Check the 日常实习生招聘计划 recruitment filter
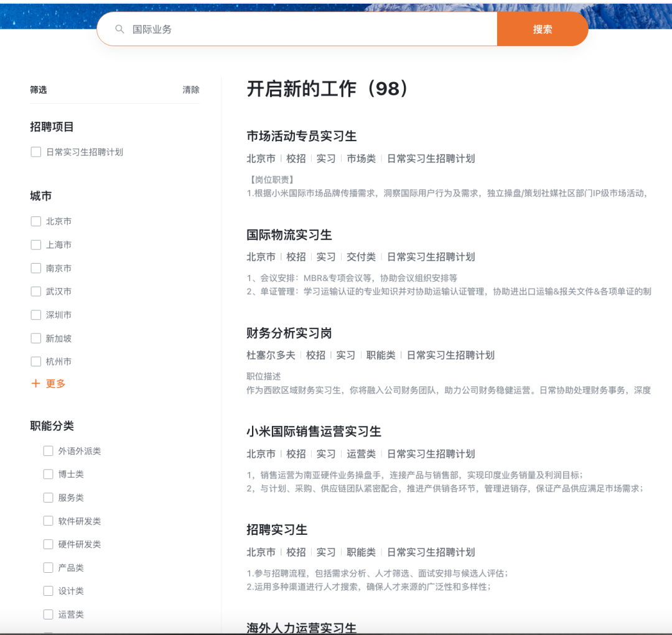The image size is (672, 635). pyautogui.click(x=35, y=151)
